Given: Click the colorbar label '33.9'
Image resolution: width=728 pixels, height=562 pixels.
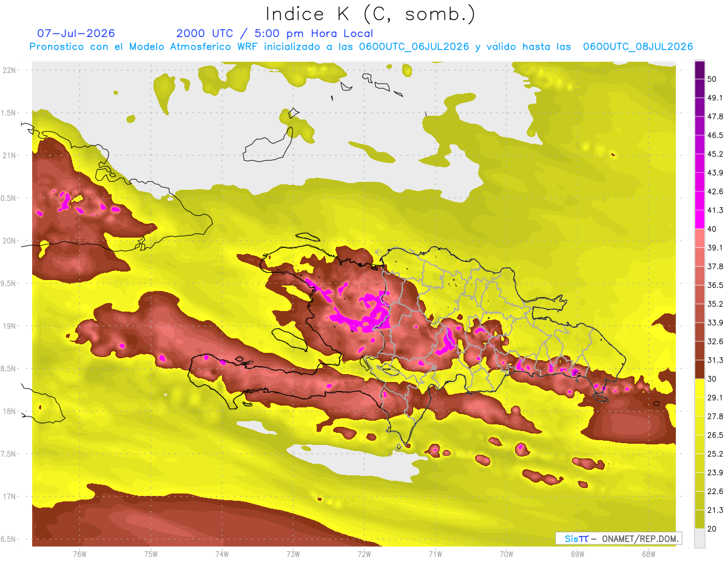Looking at the screenshot, I should click(715, 323).
